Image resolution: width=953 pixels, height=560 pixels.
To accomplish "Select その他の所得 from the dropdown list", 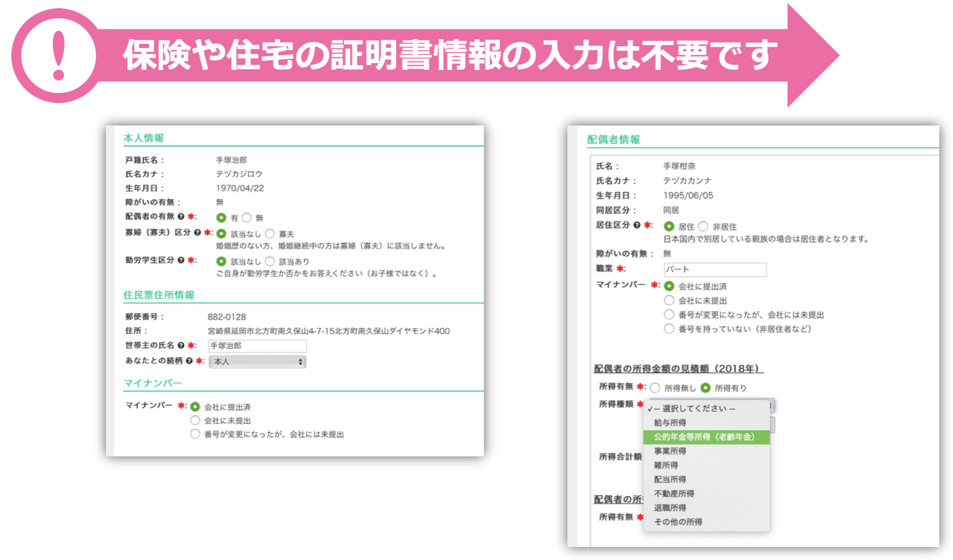I will pyautogui.click(x=678, y=522).
